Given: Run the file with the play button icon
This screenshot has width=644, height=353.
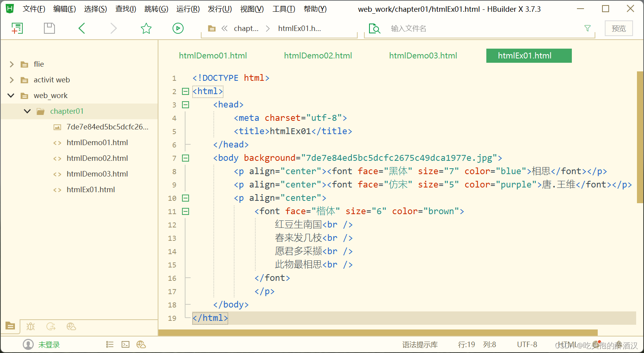Looking at the screenshot, I should click(x=178, y=28).
